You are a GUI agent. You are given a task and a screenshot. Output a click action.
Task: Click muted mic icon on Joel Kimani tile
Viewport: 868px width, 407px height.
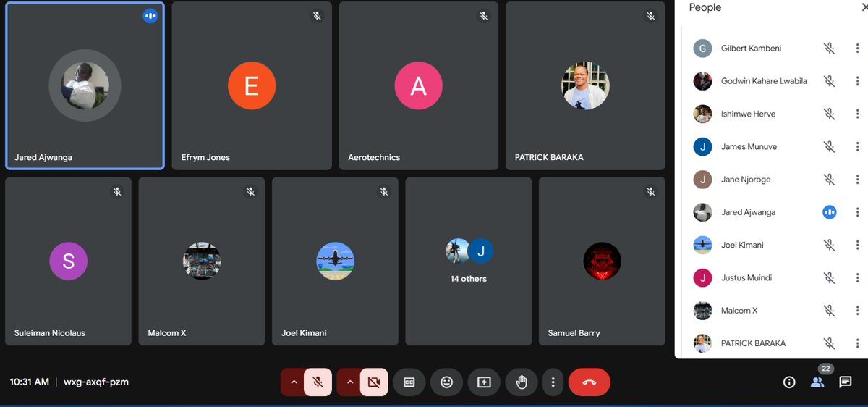coord(384,191)
